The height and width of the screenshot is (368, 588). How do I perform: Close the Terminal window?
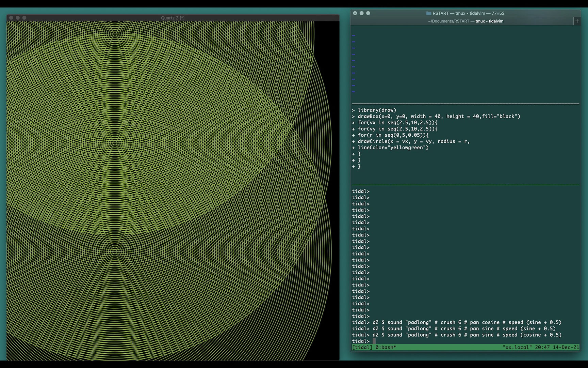pos(355,13)
